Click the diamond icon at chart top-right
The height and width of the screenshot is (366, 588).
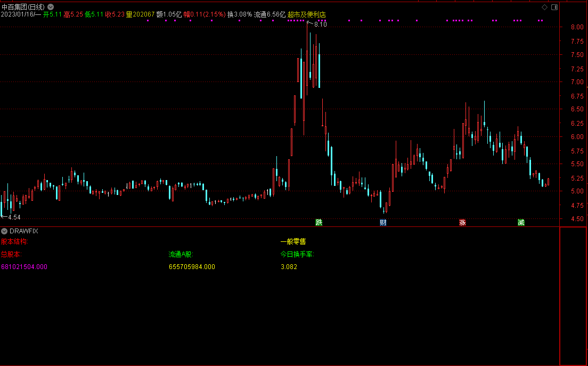click(544, 7)
